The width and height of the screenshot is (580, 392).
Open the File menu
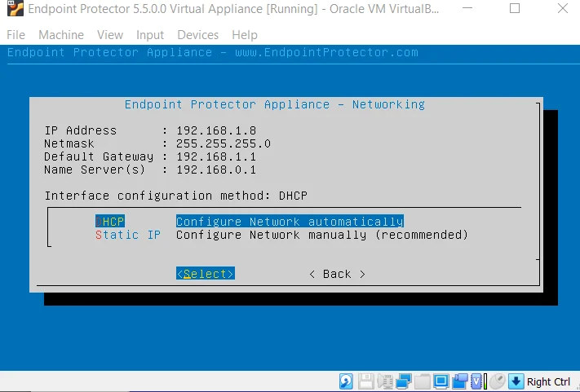(15, 35)
